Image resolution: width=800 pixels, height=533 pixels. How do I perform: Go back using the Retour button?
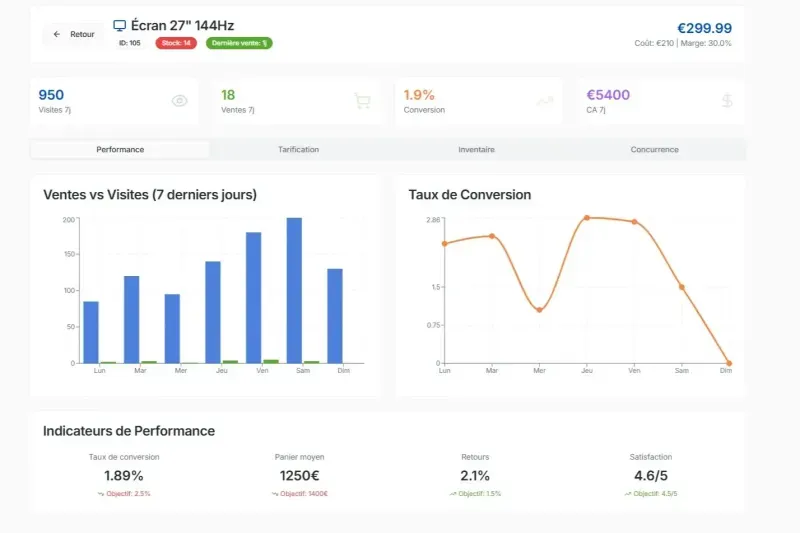click(73, 34)
